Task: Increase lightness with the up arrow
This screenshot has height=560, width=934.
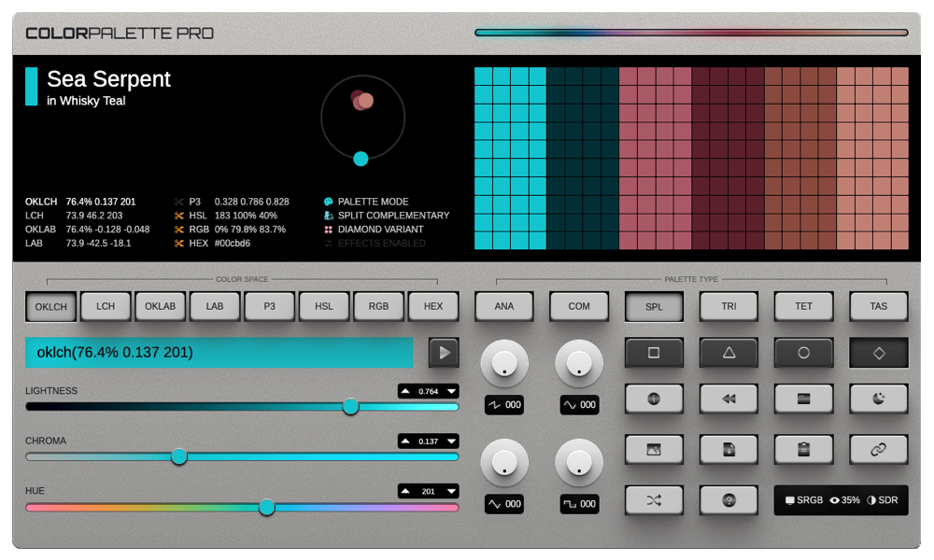Action: (403, 391)
